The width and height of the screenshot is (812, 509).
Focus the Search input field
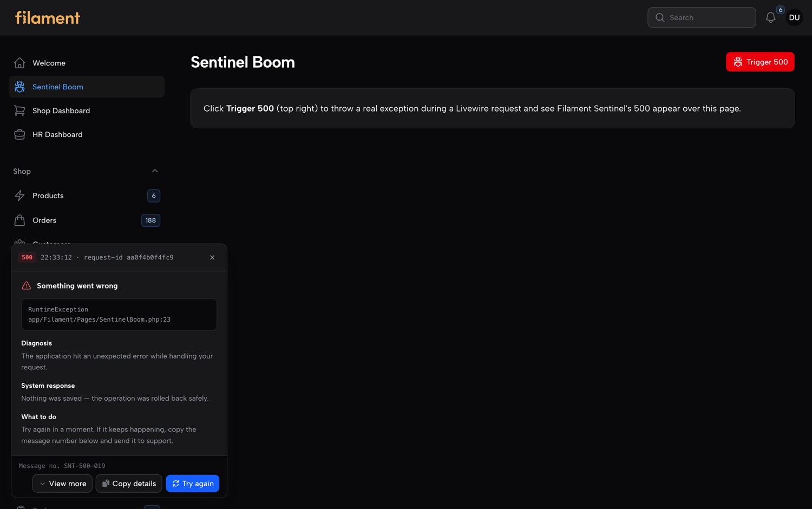click(x=702, y=18)
